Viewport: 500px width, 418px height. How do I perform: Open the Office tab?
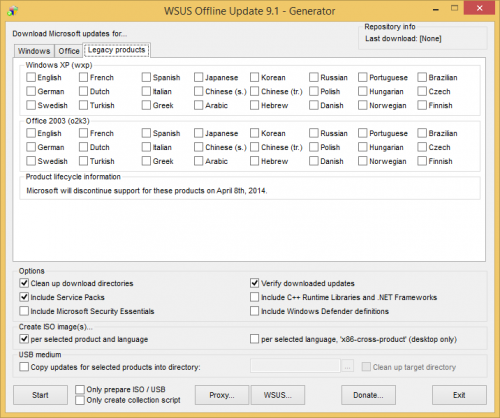tap(69, 51)
